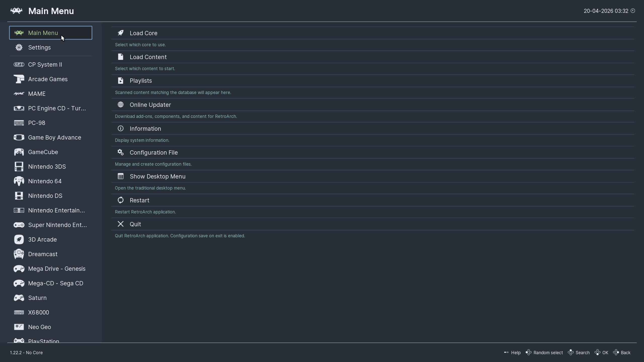This screenshot has height=362, width=644.
Task: Open the Information entry
Action: click(145, 129)
